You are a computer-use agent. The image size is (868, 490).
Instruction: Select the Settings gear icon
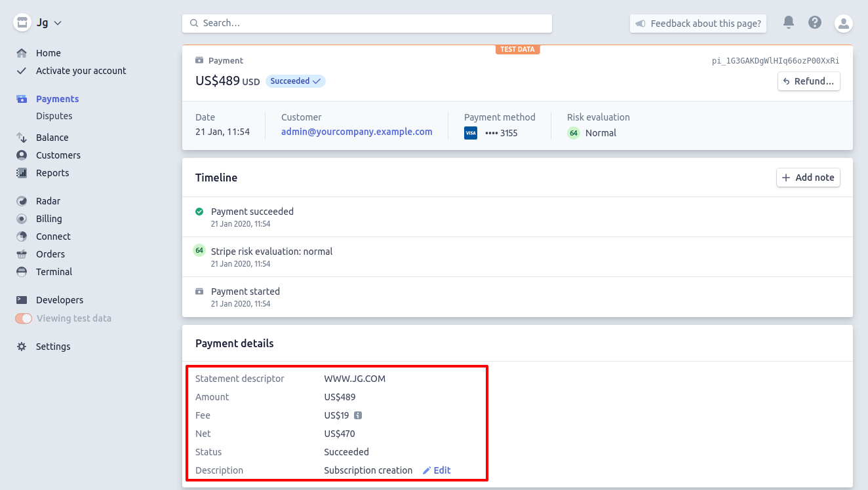pos(22,347)
